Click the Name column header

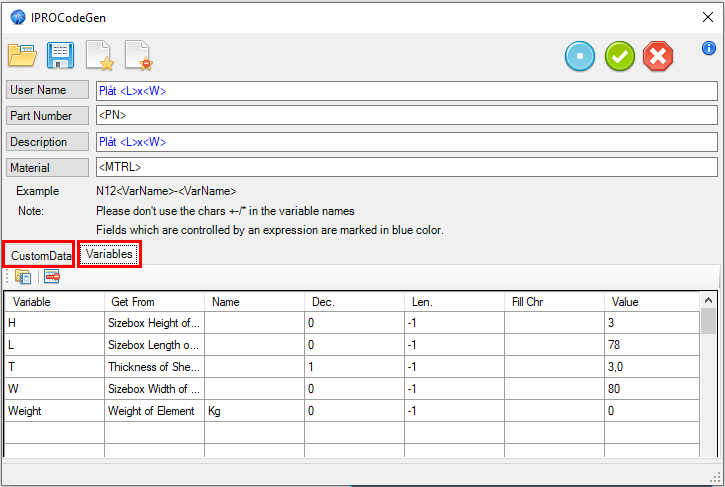[x=254, y=302]
